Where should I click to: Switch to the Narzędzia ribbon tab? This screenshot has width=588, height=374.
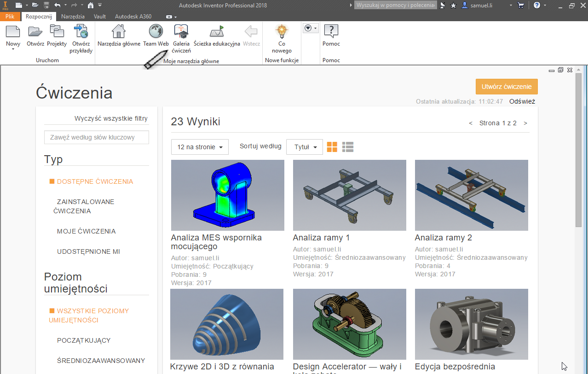[x=72, y=16]
